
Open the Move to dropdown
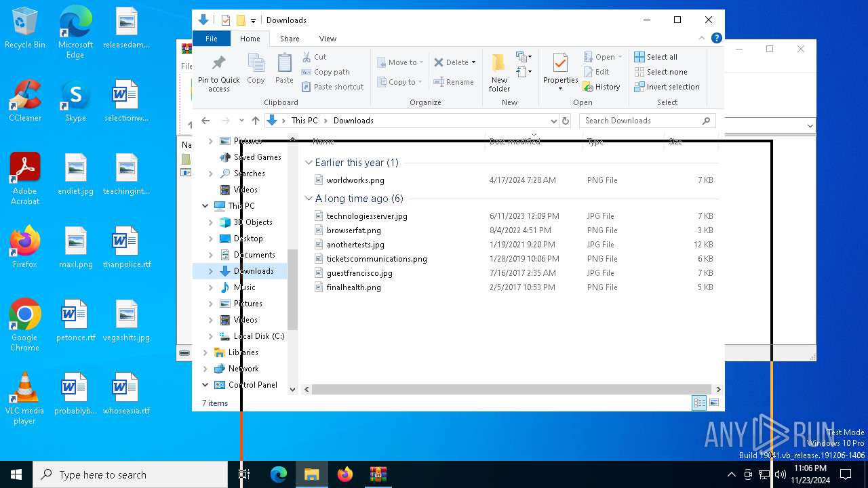(400, 62)
